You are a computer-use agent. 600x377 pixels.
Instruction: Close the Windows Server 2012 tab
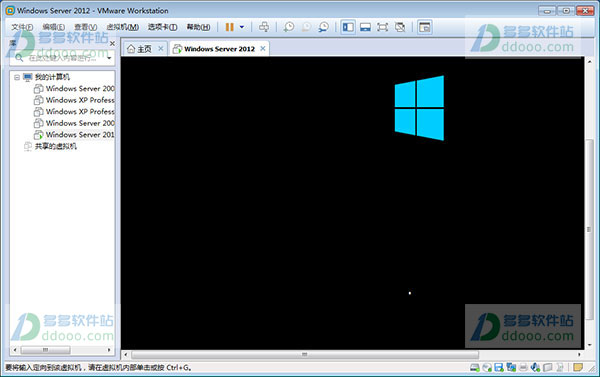(263, 49)
